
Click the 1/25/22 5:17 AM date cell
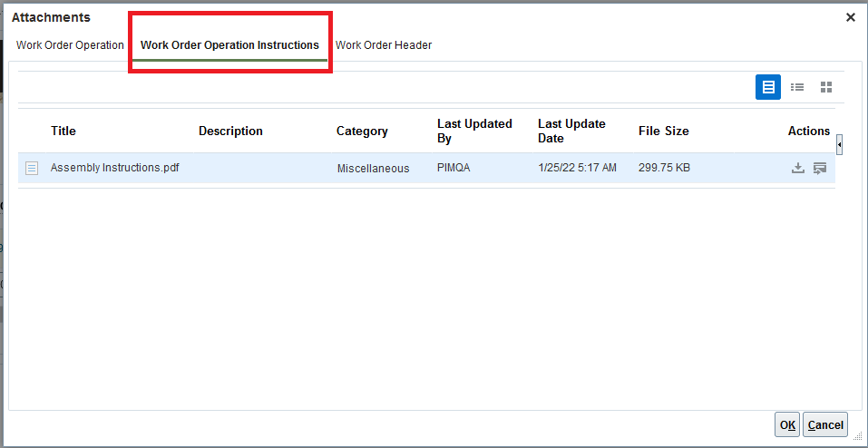pos(577,168)
